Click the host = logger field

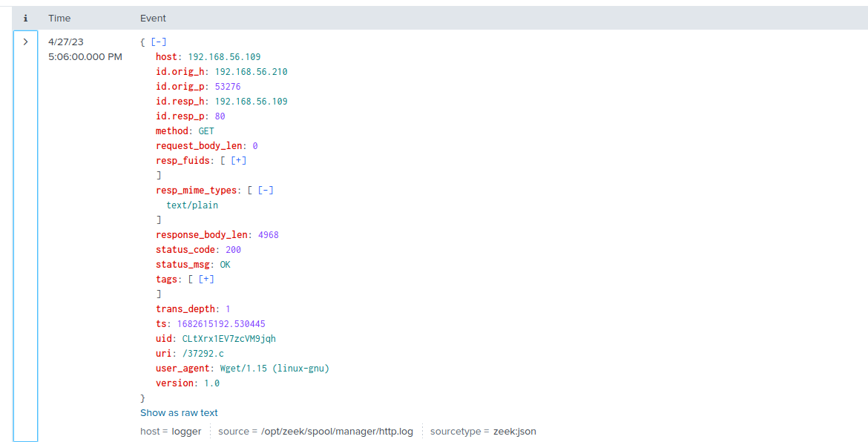171,431
